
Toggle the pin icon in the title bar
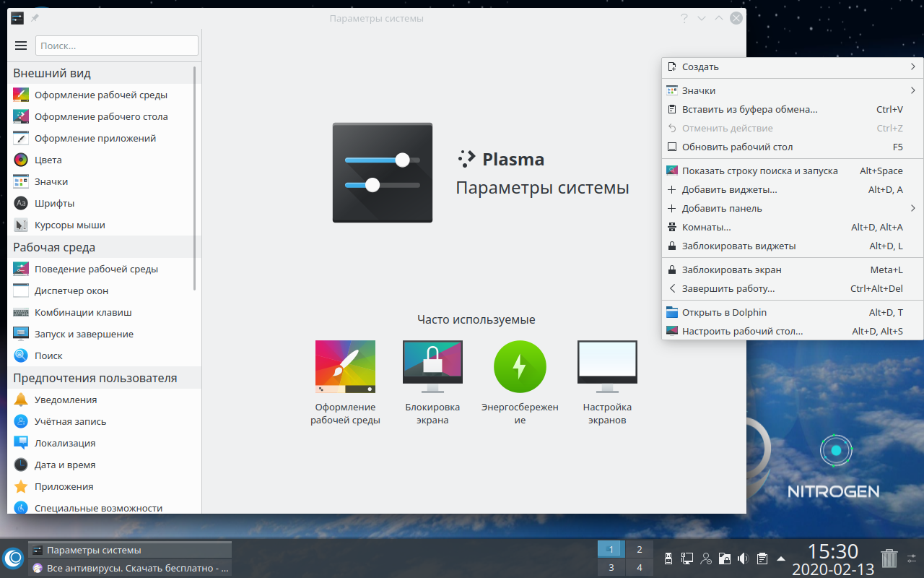(35, 18)
